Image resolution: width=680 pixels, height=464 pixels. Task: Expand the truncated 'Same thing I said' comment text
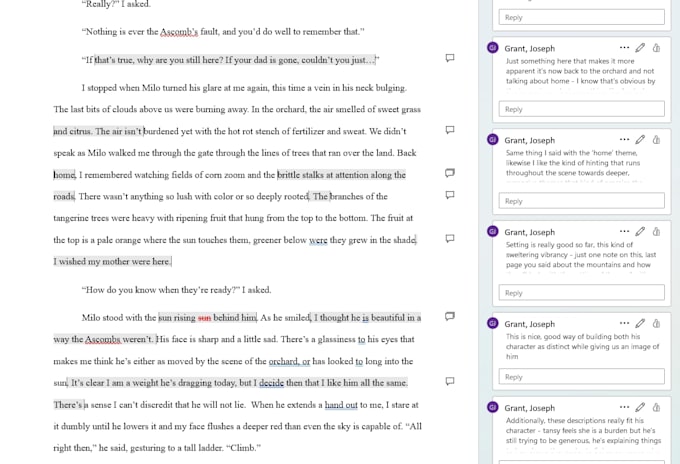point(573,166)
